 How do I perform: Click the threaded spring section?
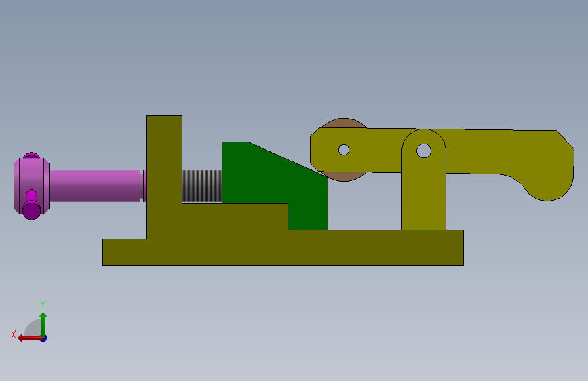click(x=201, y=186)
